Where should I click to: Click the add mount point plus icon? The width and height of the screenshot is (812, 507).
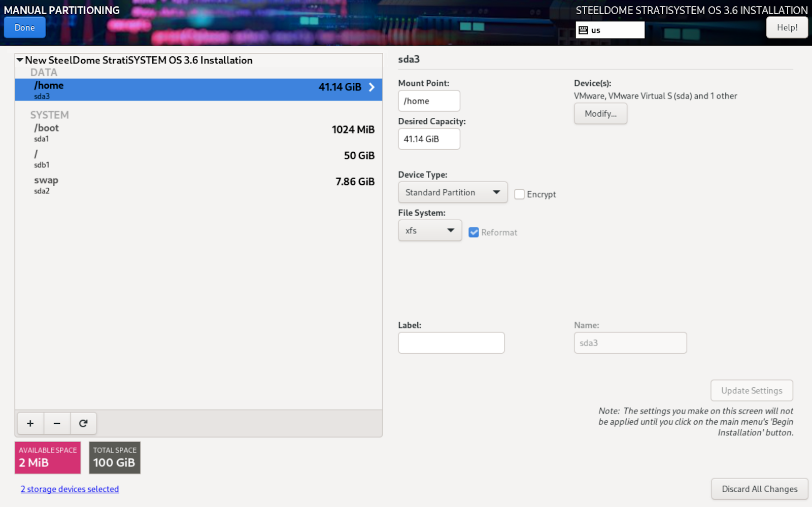point(30,423)
